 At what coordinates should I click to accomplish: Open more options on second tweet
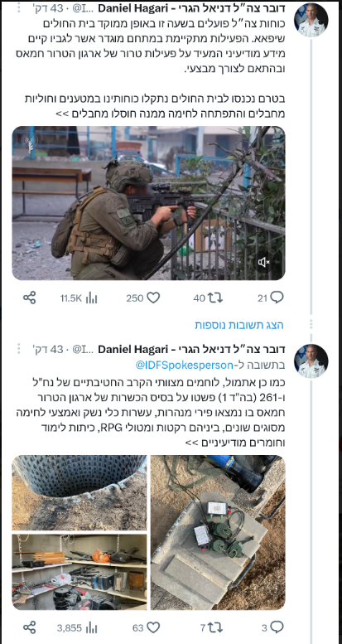pyautogui.click(x=18, y=350)
